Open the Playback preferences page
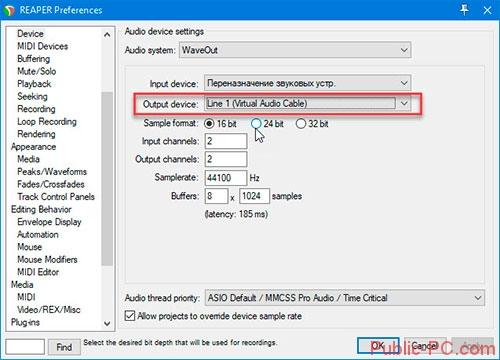The height and width of the screenshot is (360, 500). 34,84
